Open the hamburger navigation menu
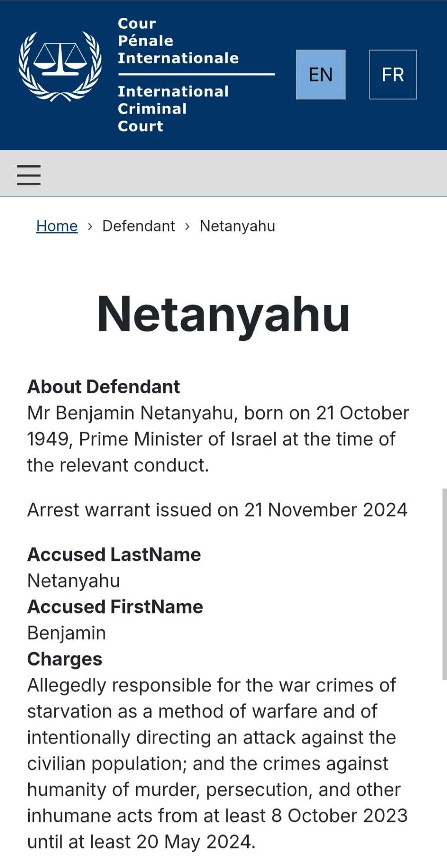447x868 pixels. (29, 174)
